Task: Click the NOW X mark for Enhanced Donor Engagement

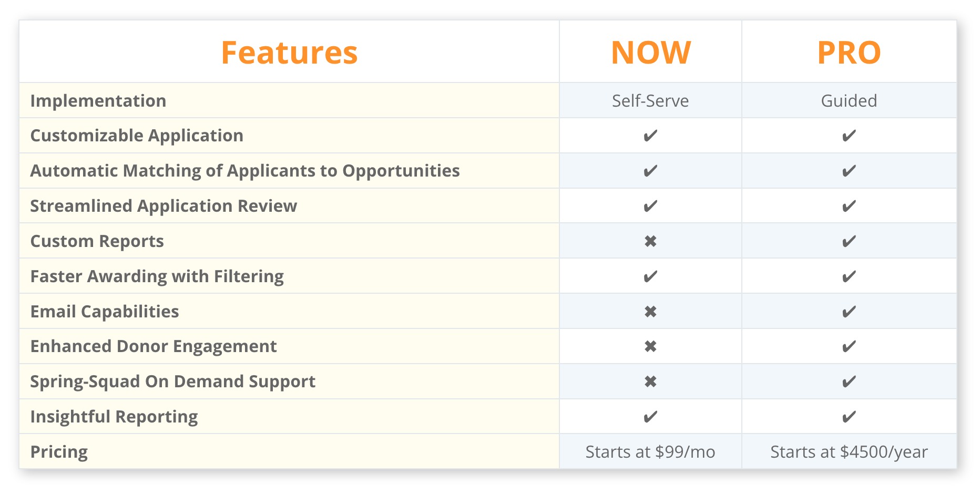Action: pos(650,346)
